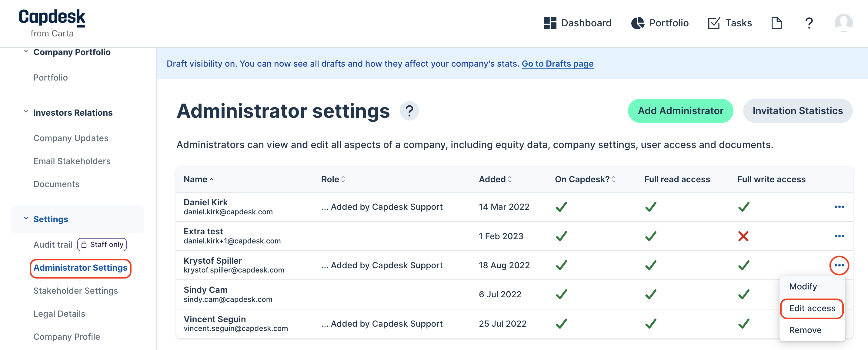Choose Edit access in the context menu
Screen dimensions: 868x350
[812, 308]
